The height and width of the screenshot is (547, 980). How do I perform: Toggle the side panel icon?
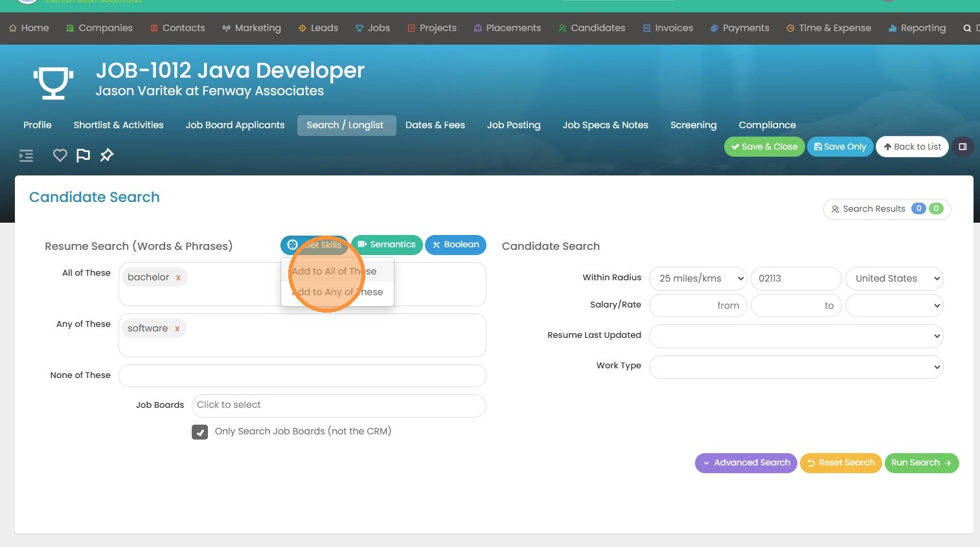(963, 147)
